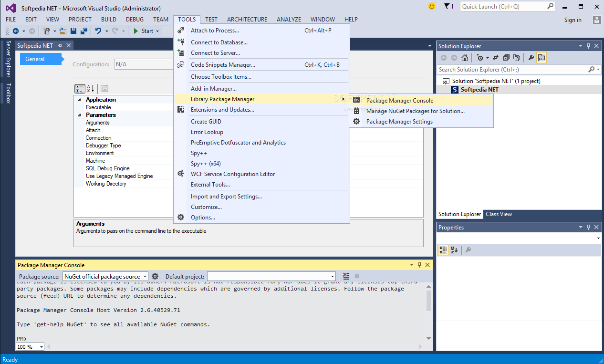Click the Property Pages wrench in Properties panel
The width and height of the screenshot is (604, 364).
coord(468,250)
